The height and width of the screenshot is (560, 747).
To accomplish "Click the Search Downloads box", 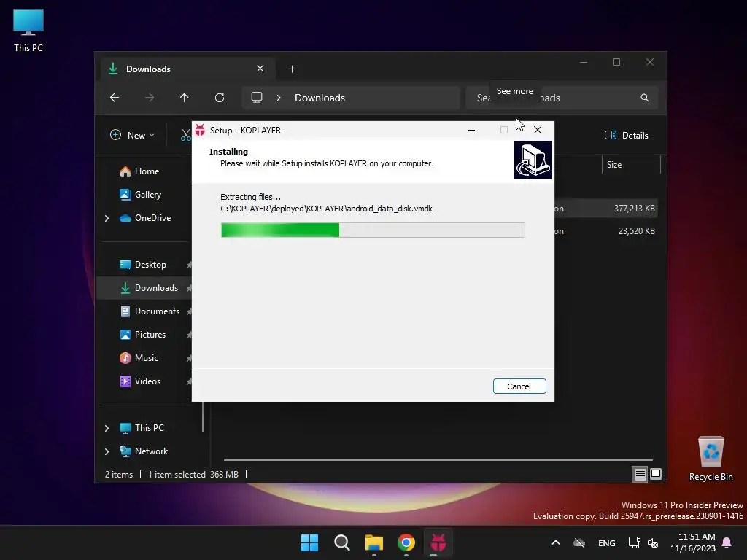I will [562, 98].
